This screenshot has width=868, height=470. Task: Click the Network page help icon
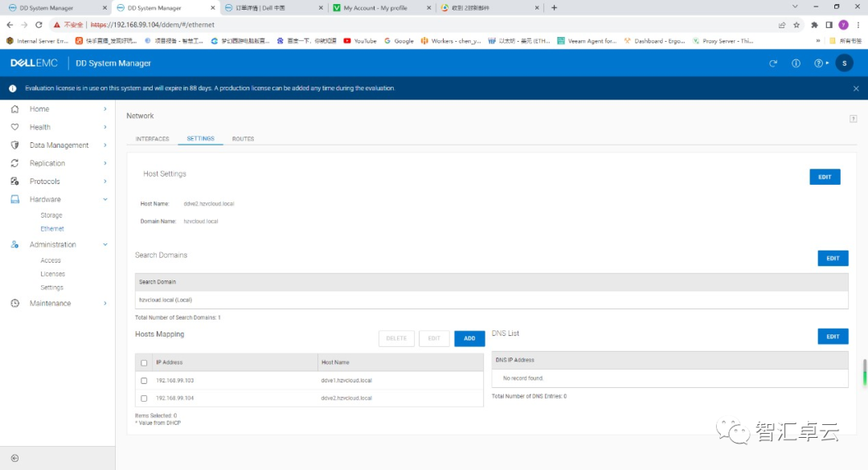[x=853, y=118]
